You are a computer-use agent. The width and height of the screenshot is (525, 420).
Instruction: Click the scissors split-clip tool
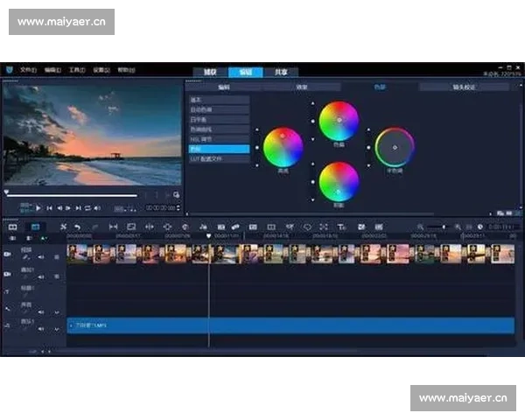pyautogui.click(x=63, y=227)
